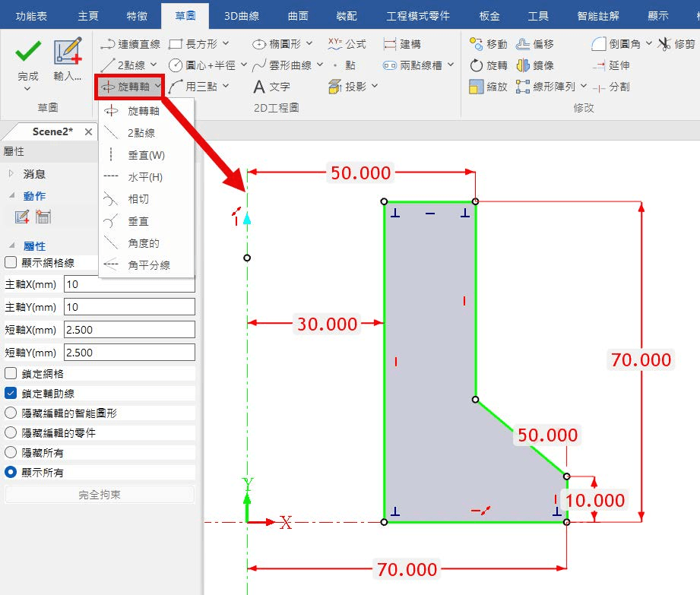This screenshot has height=595, width=700.
Task: Open the 線形陣列 dropdown arrow
Action: (584, 86)
